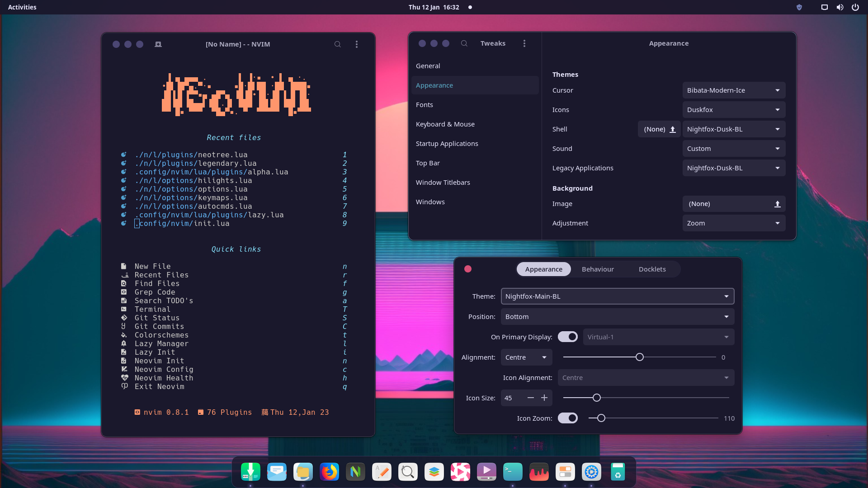
Task: Open Top Bar section in Tweaks
Action: (x=475, y=163)
